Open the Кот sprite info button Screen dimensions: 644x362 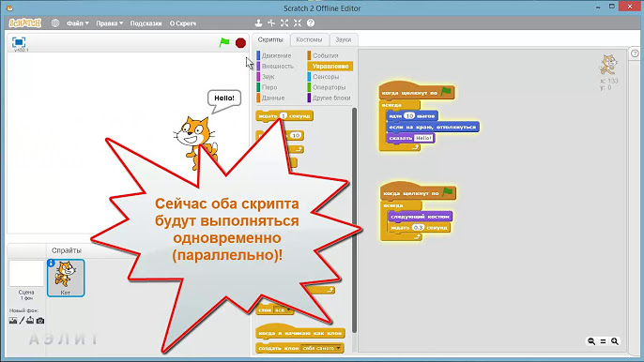pyautogui.click(x=51, y=264)
